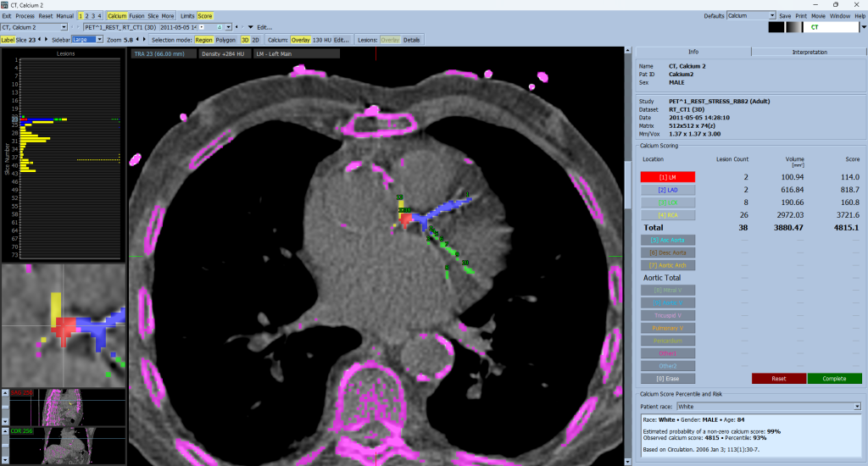The image size is (868, 466).
Task: Step the coronal view scrollbar up arrow
Action: 5,430
